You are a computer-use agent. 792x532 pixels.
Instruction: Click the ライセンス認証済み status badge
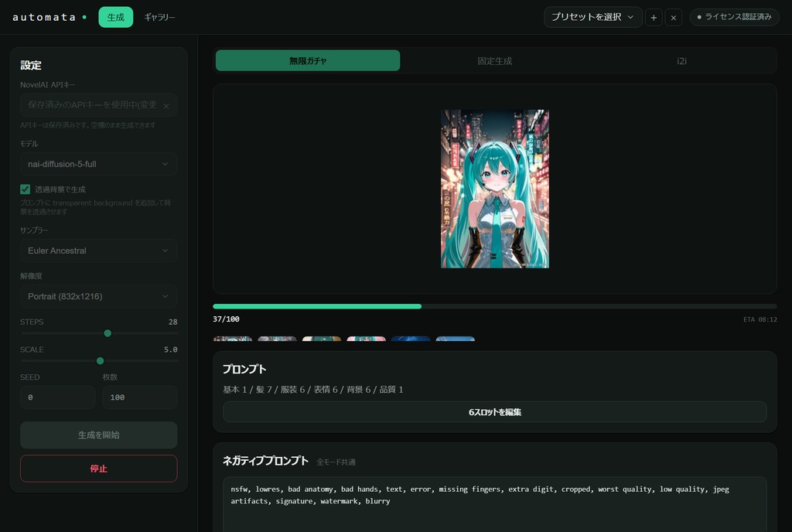coord(734,17)
